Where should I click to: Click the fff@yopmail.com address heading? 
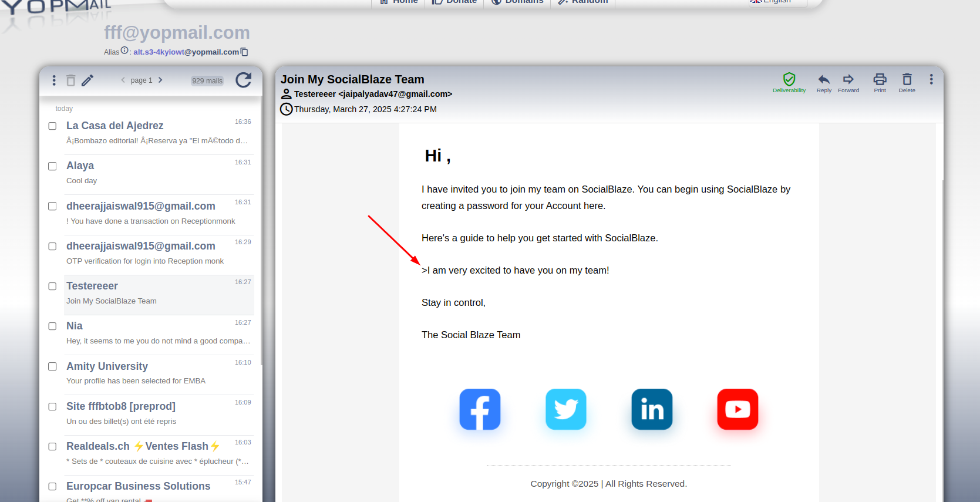[x=177, y=32]
